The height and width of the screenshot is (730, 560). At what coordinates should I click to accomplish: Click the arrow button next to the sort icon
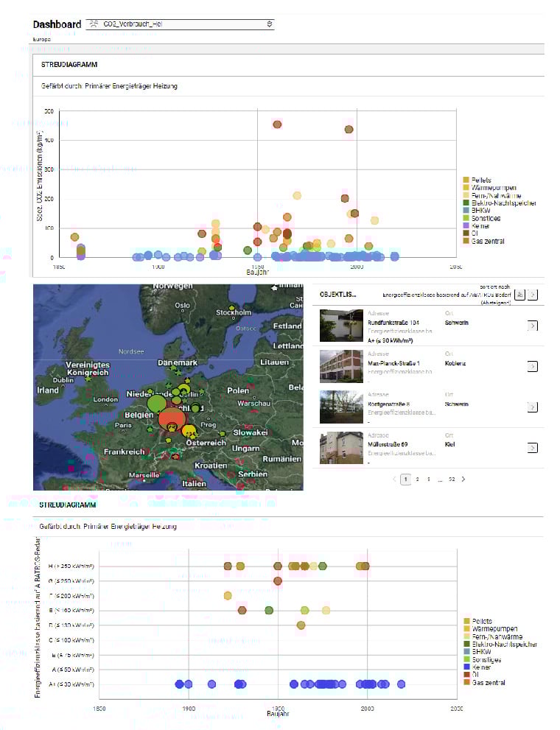click(533, 295)
